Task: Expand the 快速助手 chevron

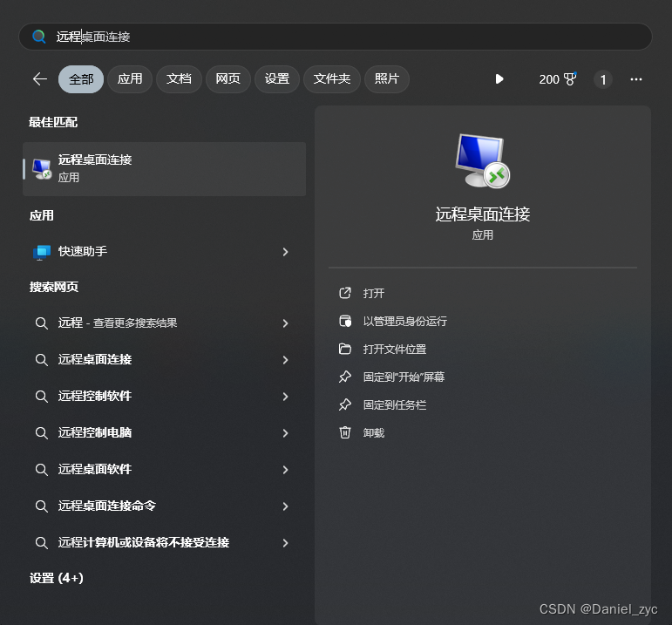Action: point(285,252)
